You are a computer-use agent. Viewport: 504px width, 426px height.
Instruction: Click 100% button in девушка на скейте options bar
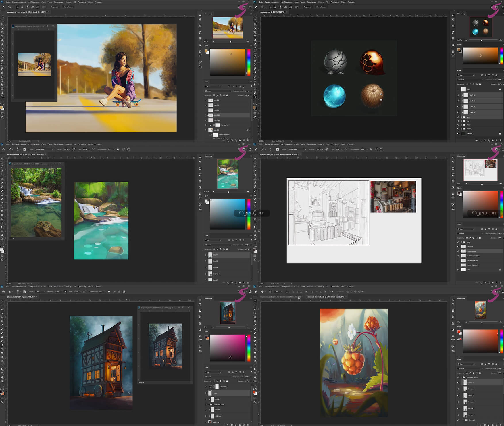coord(44,7)
